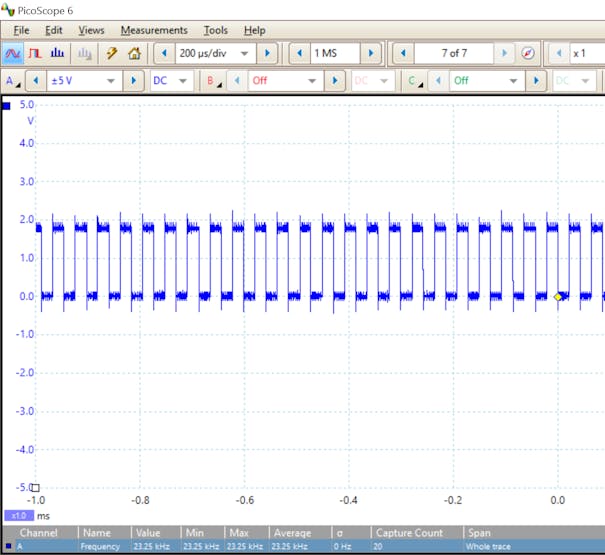Open the Tools menu
The height and width of the screenshot is (555, 605).
click(x=216, y=30)
